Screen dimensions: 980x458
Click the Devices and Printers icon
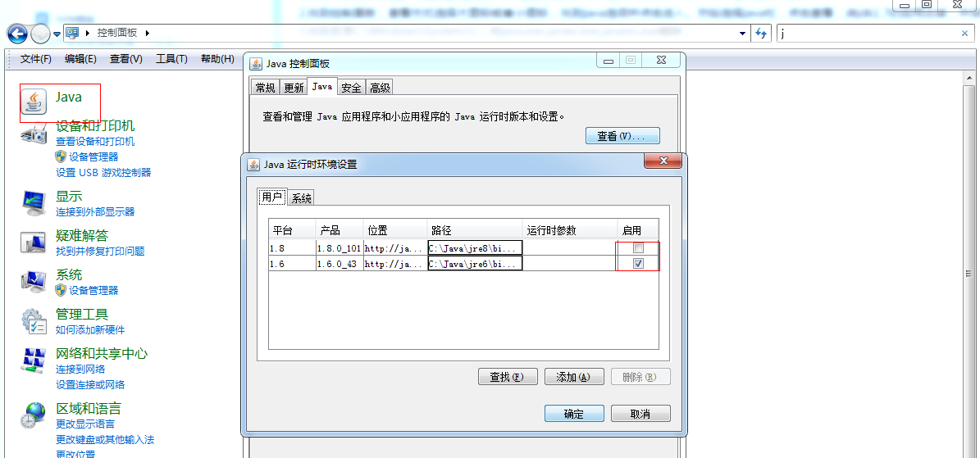[34, 133]
